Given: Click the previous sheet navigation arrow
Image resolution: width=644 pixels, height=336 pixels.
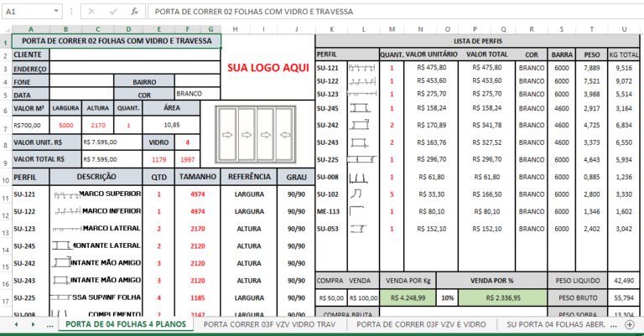Looking at the screenshot, I should [x=17, y=324].
